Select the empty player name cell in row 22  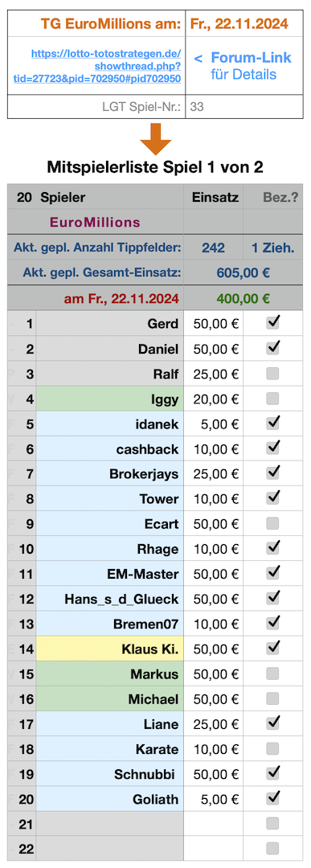pyautogui.click(x=109, y=849)
